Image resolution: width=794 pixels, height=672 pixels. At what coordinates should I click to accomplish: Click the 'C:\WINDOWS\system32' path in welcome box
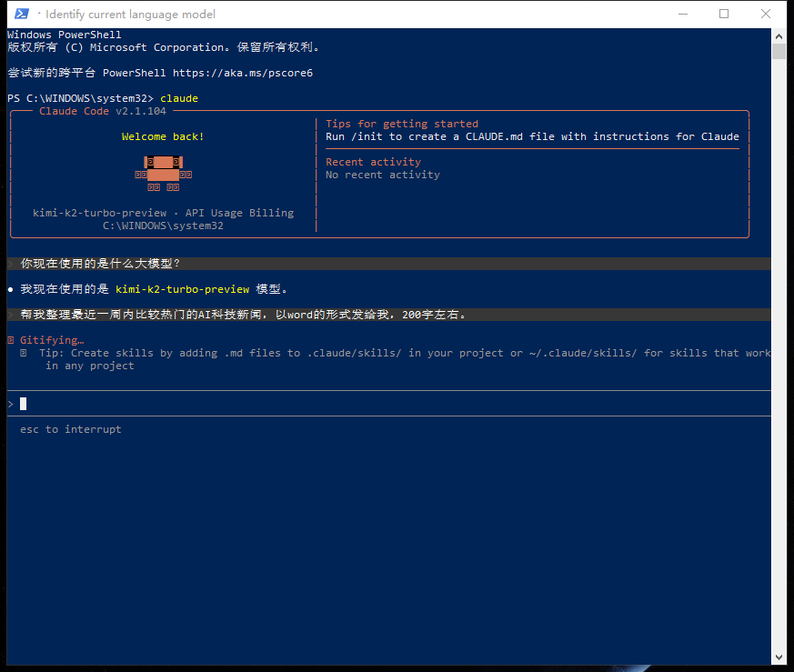163,226
